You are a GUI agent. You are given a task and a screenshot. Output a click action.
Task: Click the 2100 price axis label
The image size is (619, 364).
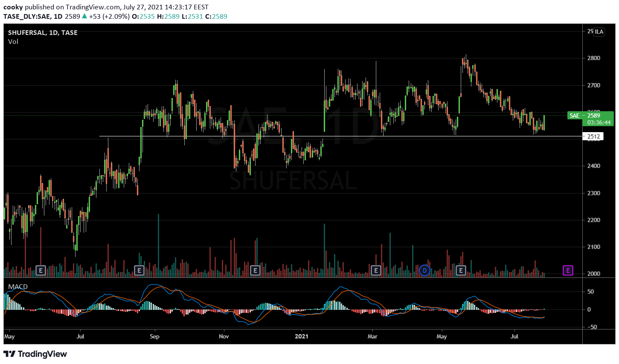tap(593, 247)
